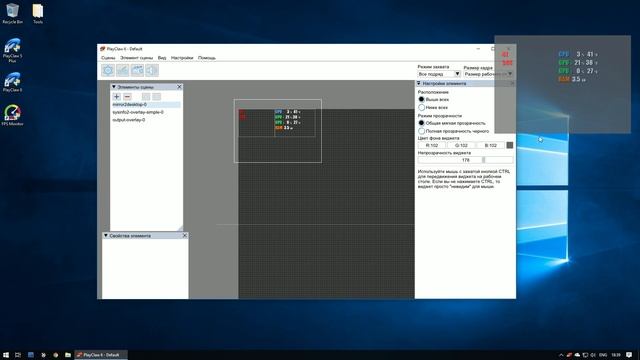Open Task View in the taskbar
Image resolution: width=640 pixels, height=360 pixels.
tap(18, 355)
